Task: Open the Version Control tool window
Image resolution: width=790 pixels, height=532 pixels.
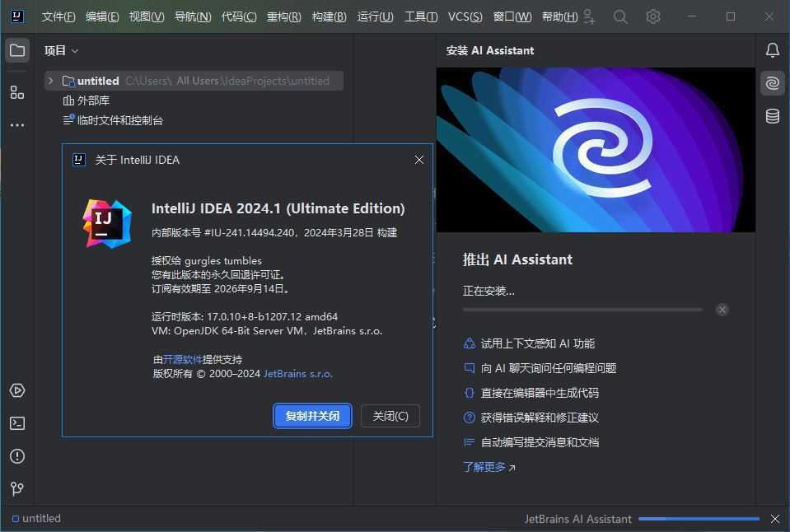Action: tap(16, 488)
